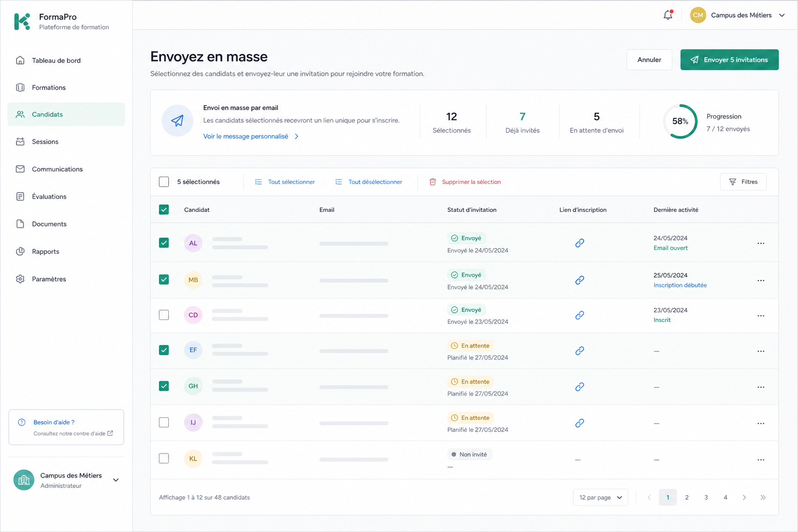Uncheck candidate GH's checkbox

coord(164,386)
